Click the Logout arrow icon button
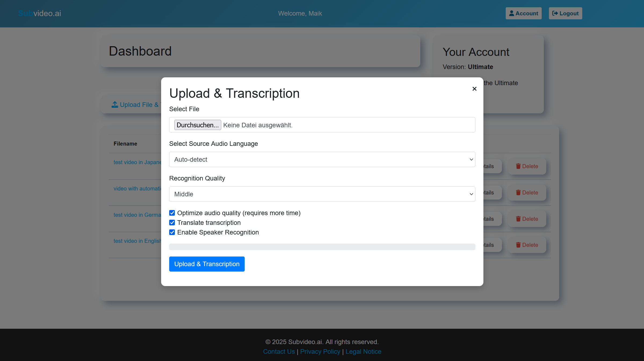644x361 pixels. pos(555,13)
